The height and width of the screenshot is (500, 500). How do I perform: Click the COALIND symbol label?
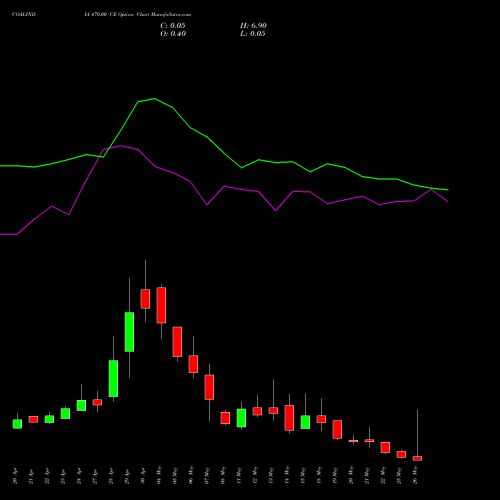(24, 15)
